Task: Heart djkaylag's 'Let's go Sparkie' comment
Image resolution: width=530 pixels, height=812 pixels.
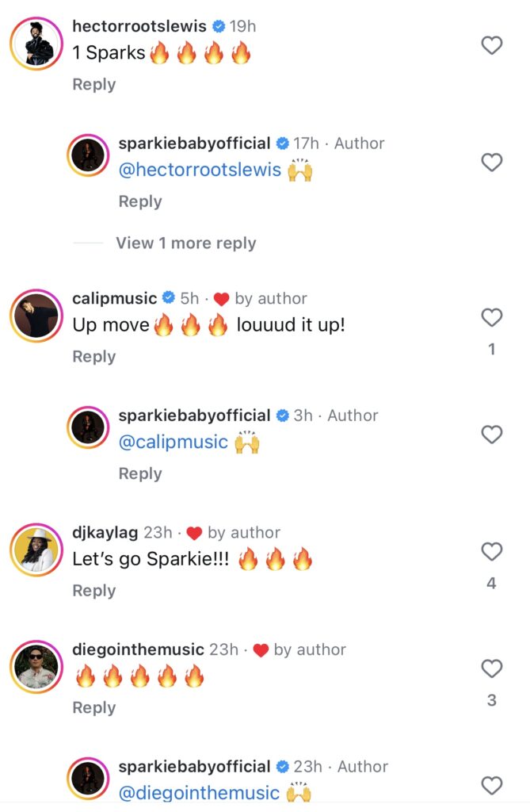Action: (x=492, y=551)
